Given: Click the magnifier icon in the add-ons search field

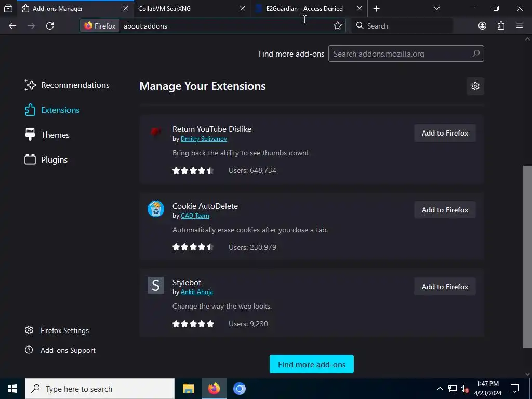Looking at the screenshot, I should pos(476,54).
